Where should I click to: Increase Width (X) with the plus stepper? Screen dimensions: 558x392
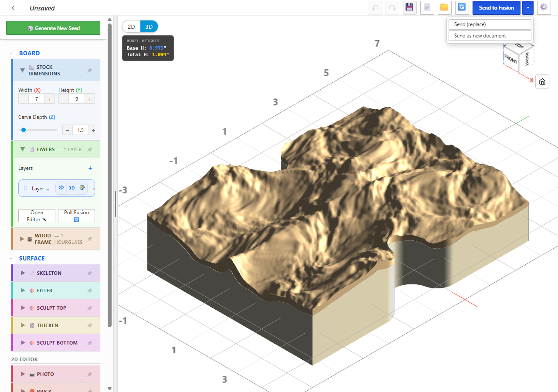pyautogui.click(x=49, y=99)
